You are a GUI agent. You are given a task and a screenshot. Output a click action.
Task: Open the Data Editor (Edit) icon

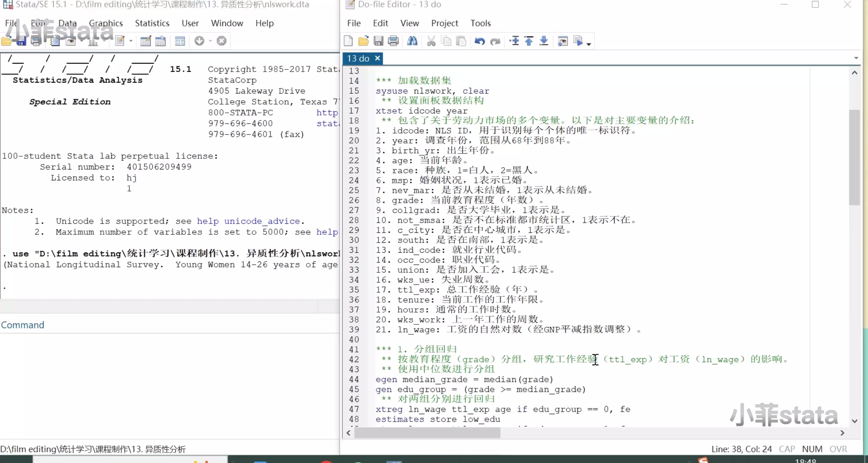click(x=146, y=41)
